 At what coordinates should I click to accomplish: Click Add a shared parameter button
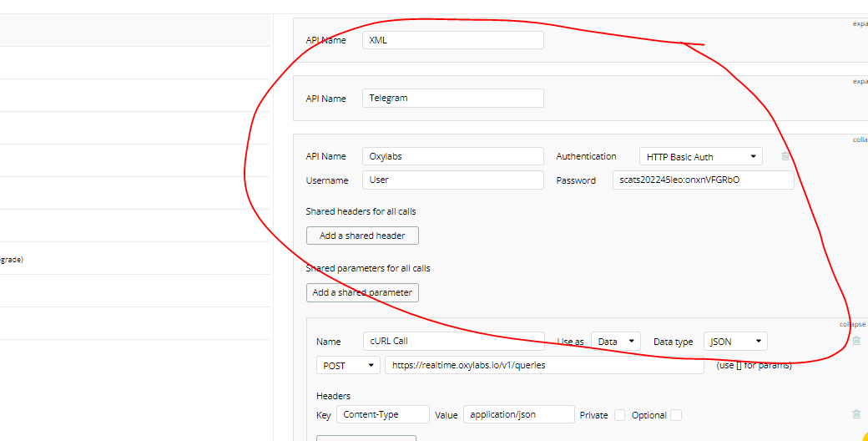pos(362,292)
